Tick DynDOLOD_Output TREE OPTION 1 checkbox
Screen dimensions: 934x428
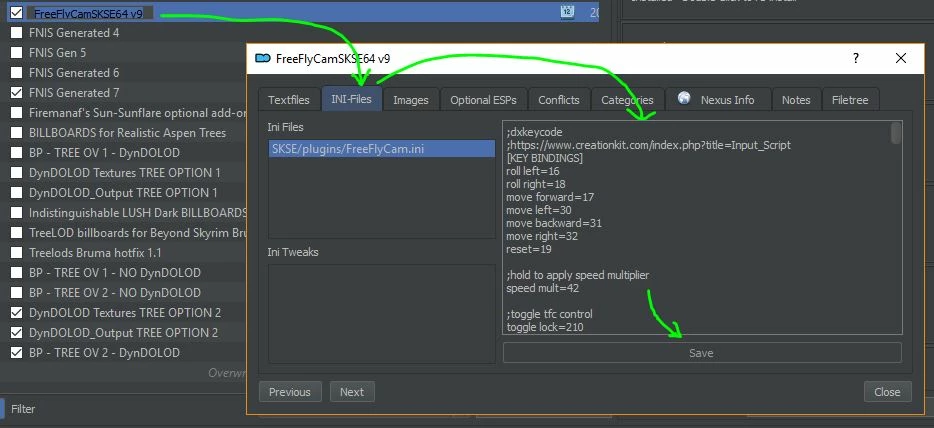(x=17, y=193)
